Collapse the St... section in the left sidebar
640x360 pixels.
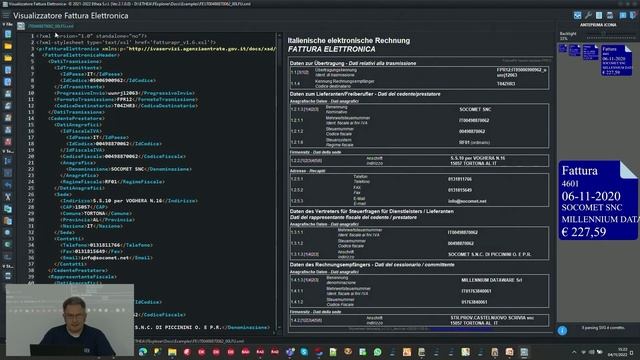pyautogui.click(x=8, y=266)
